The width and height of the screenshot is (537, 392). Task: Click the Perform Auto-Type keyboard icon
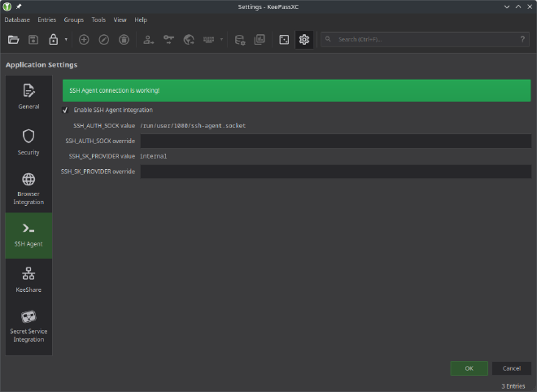[208, 40]
